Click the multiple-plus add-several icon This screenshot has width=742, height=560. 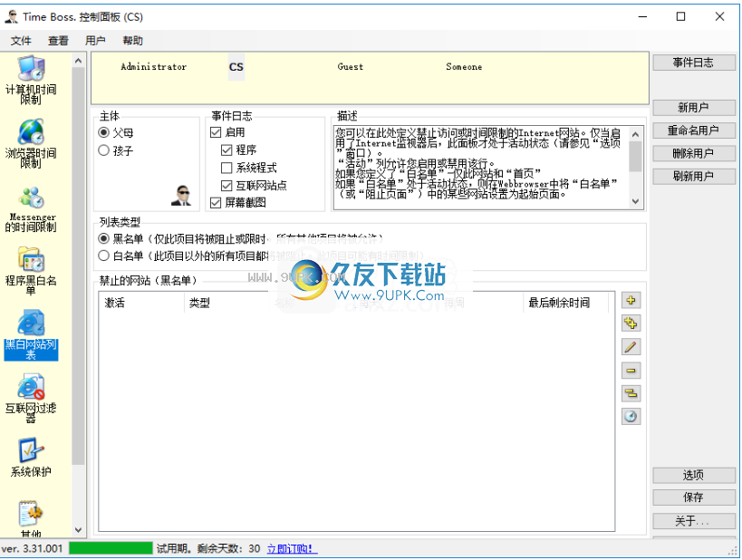[x=631, y=323]
